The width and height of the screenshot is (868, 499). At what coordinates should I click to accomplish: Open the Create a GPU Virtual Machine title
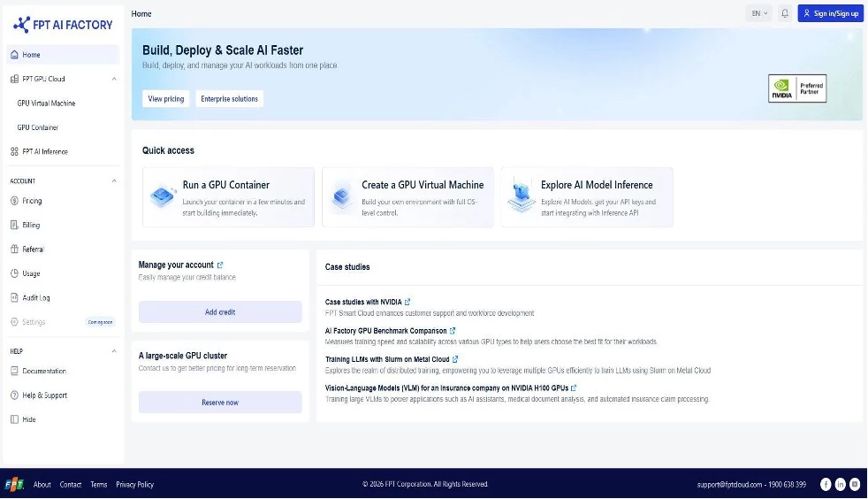pyautogui.click(x=423, y=185)
